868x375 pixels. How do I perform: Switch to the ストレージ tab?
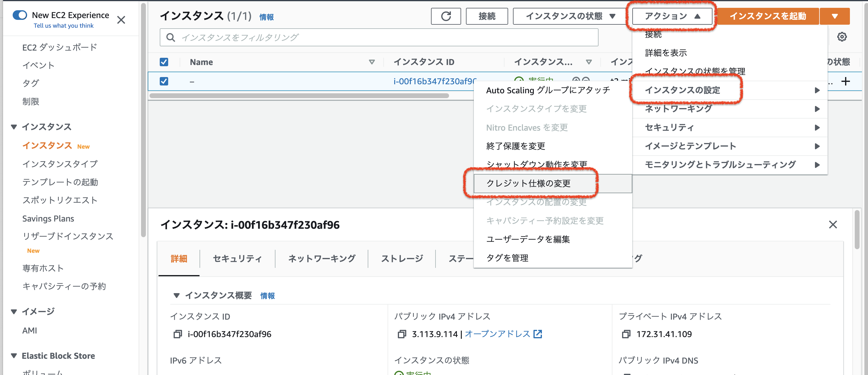pos(402,259)
